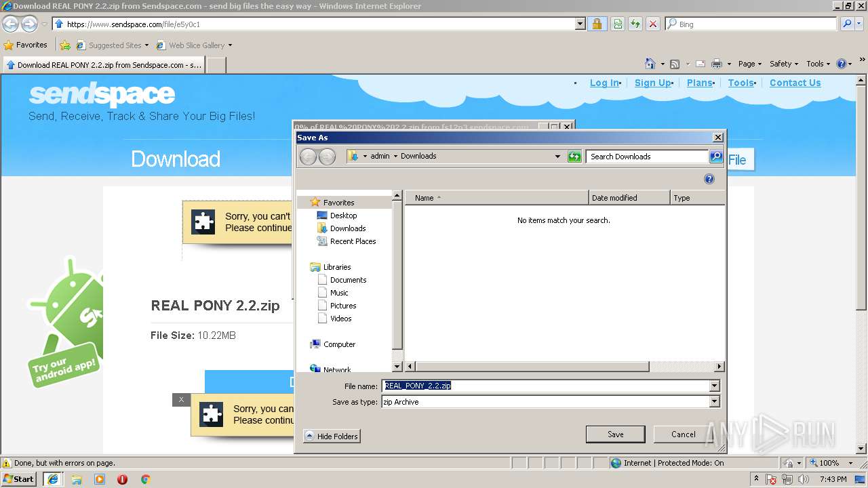
Task: Click the Print icon in command bar
Action: click(x=716, y=64)
